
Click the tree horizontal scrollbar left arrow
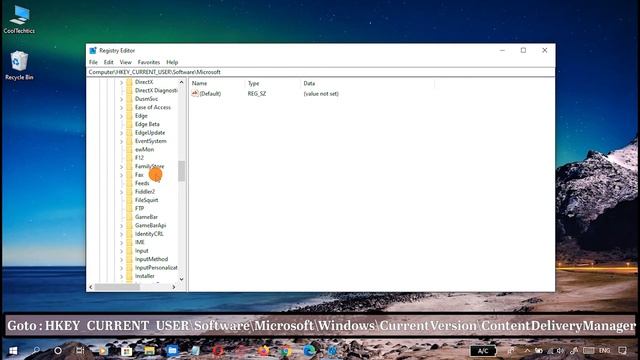tap(91, 287)
